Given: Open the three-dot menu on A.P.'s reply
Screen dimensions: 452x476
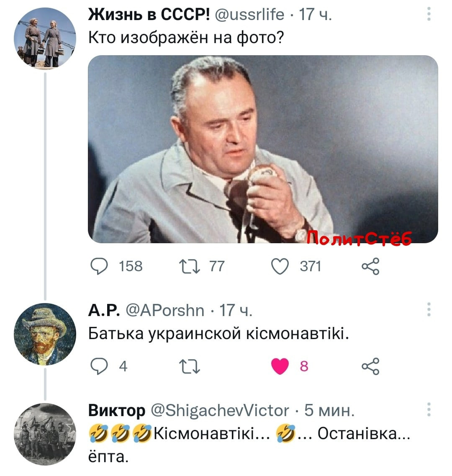Looking at the screenshot, I should 429,309.
